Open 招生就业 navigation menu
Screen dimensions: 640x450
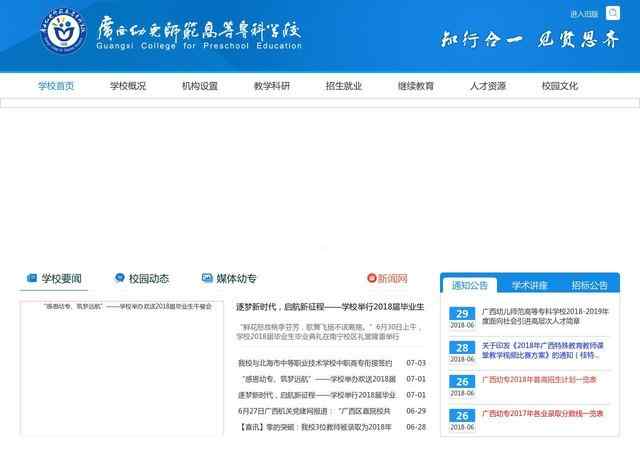(x=344, y=86)
